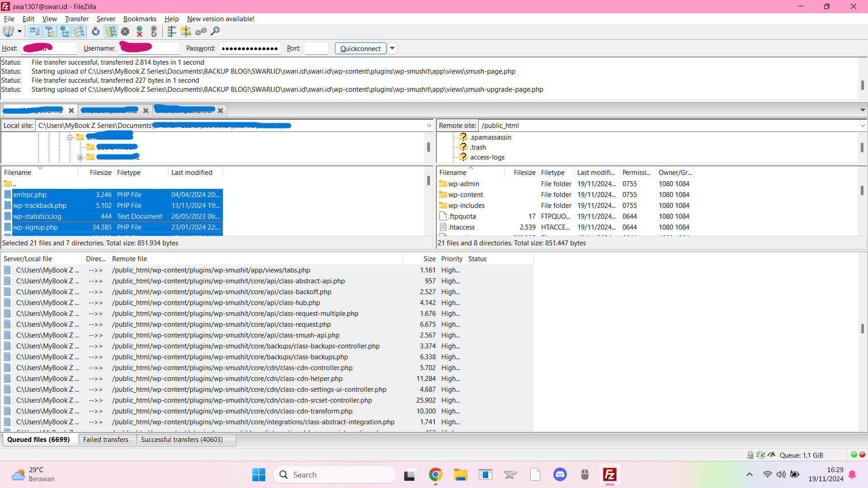The height and width of the screenshot is (488, 868).
Task: Collapse the expanded local tree folder
Action: point(70,137)
